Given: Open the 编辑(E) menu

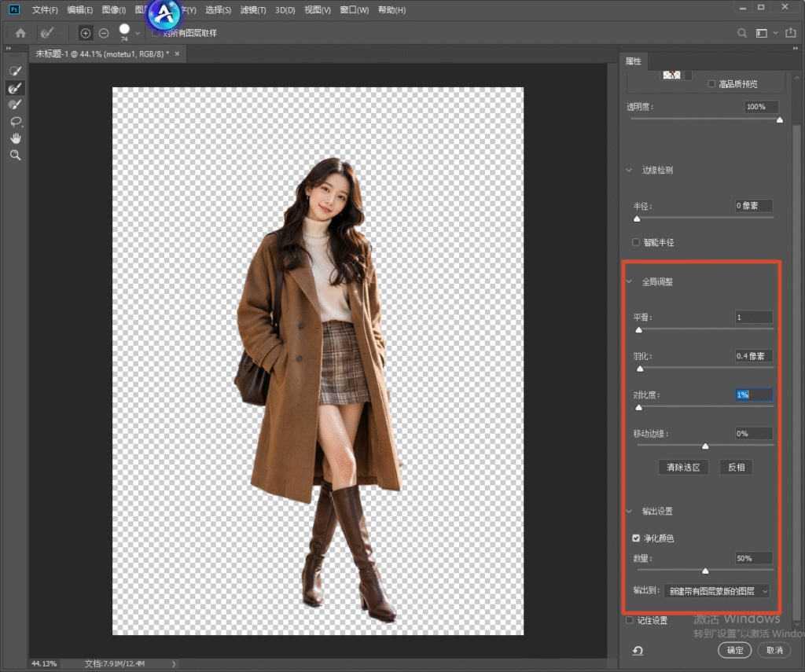Looking at the screenshot, I should (80, 9).
